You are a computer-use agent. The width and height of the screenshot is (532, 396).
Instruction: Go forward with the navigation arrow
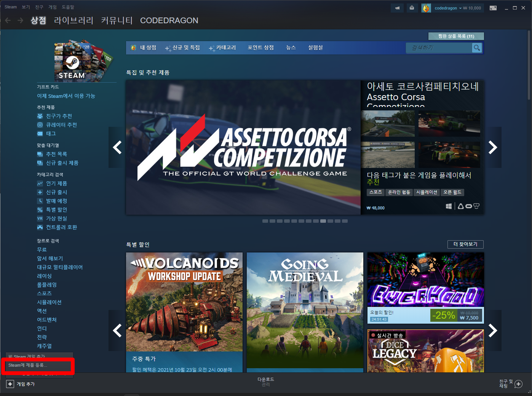tap(20, 21)
